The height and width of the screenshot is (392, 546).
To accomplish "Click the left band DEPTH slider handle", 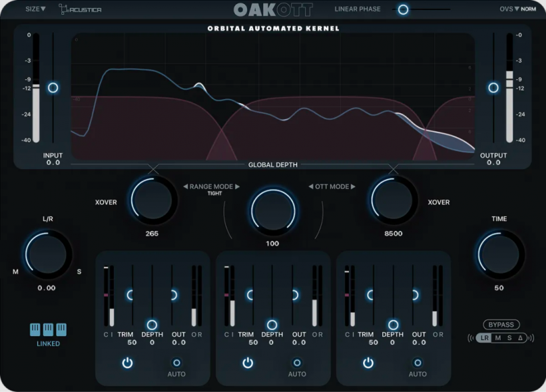I will pyautogui.click(x=152, y=325).
